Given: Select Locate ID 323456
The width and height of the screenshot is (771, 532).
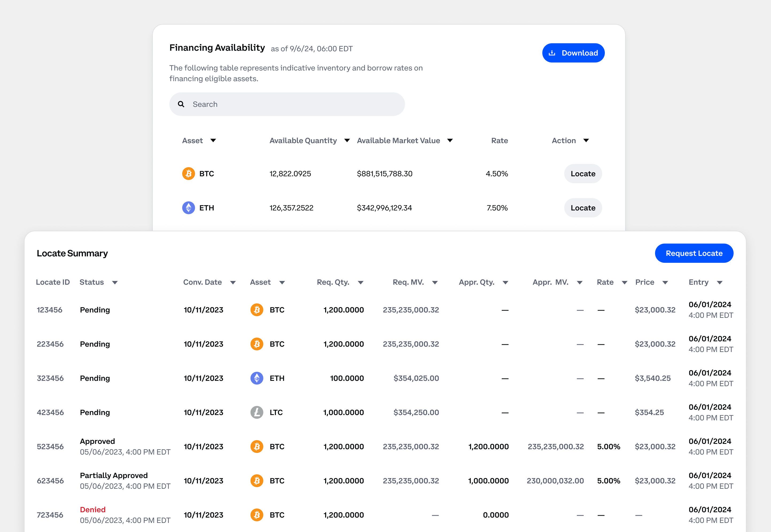Looking at the screenshot, I should pos(50,378).
